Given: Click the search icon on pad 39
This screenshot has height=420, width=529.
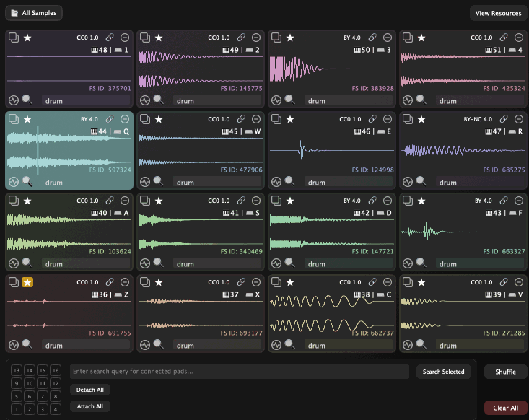Looking at the screenshot, I should coord(421,345).
